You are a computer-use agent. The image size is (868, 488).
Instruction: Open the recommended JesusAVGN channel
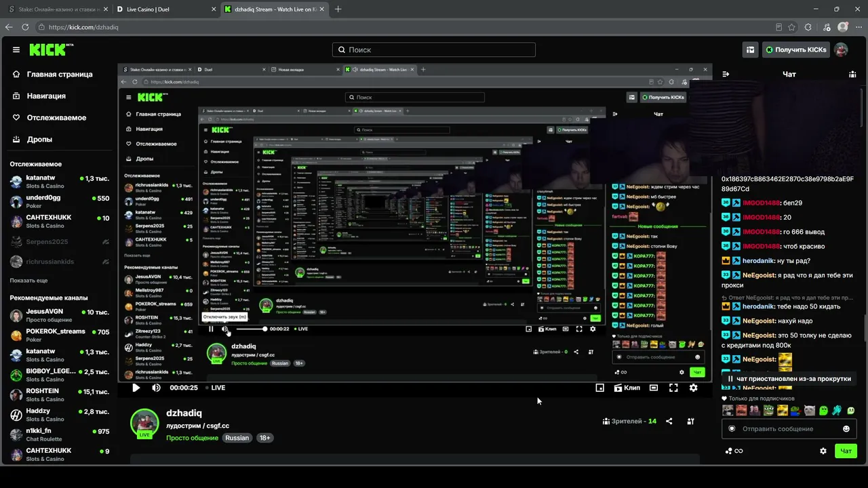(x=60, y=315)
